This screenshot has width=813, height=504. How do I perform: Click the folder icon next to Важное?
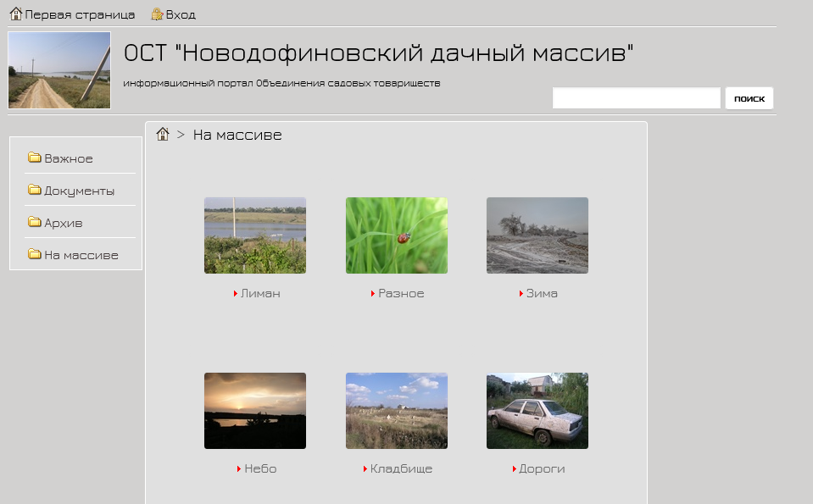click(35, 158)
